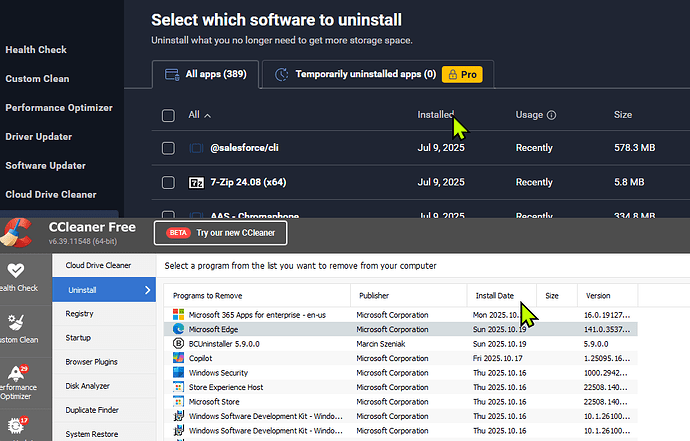Screen dimensions: 690x441
Task: Click the CCleaner logo icon
Action: [x=20, y=233]
